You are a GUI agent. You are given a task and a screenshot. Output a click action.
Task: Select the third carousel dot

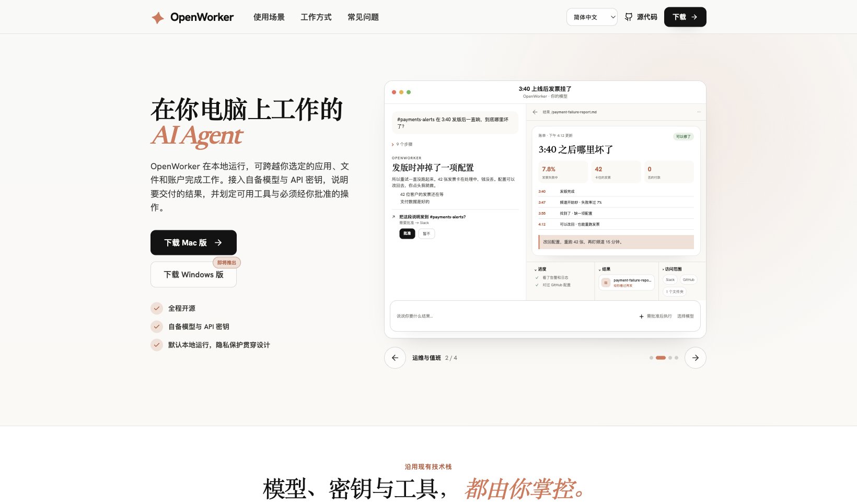[670, 358]
